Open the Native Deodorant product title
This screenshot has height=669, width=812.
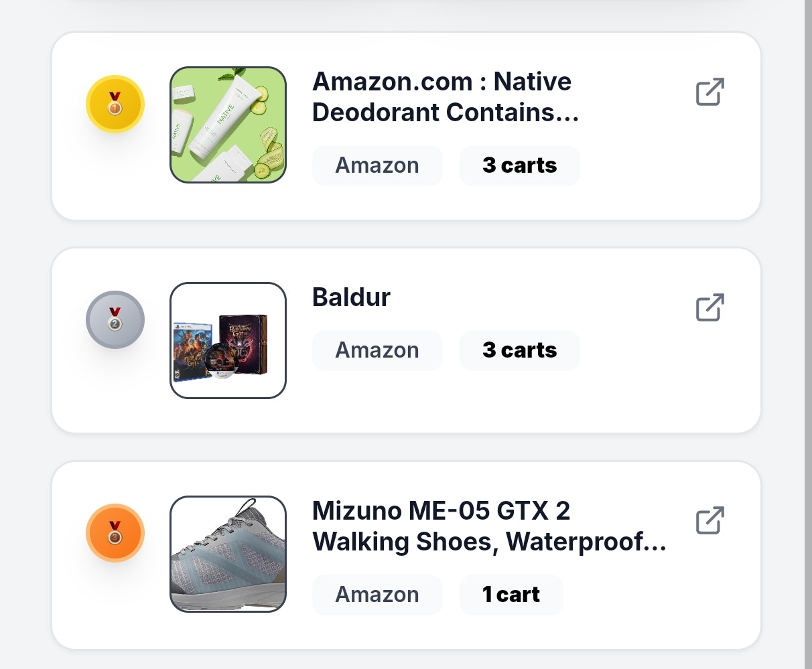coord(442,96)
